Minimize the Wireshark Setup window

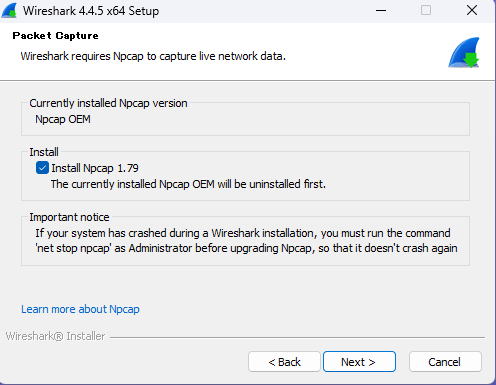381,11
